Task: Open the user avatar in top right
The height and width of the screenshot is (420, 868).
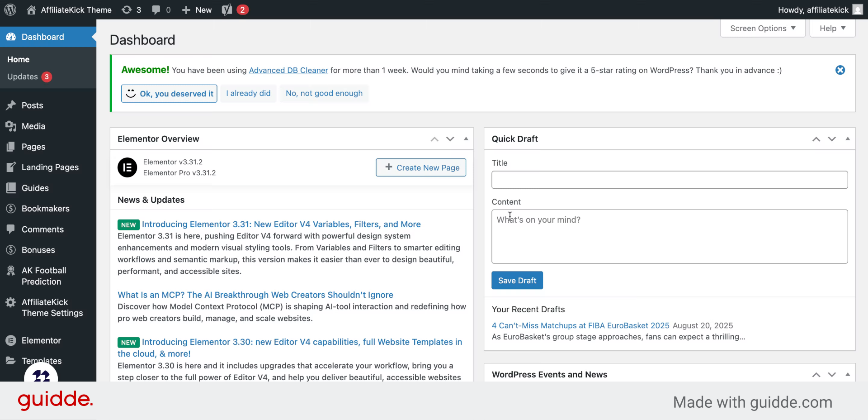Action: point(857,10)
